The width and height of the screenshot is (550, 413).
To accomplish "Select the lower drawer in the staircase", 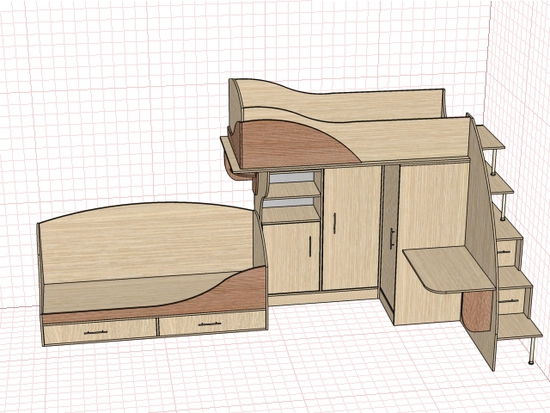I will point(511,302).
